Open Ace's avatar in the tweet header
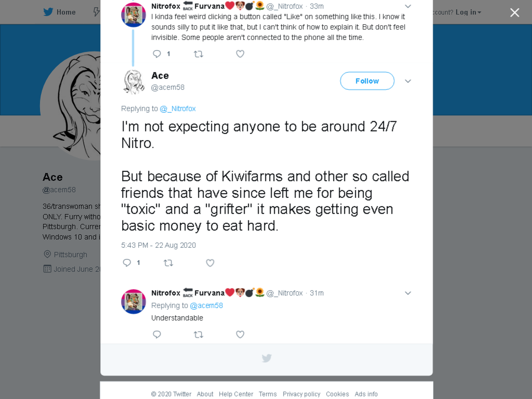532x399 pixels. (x=134, y=82)
